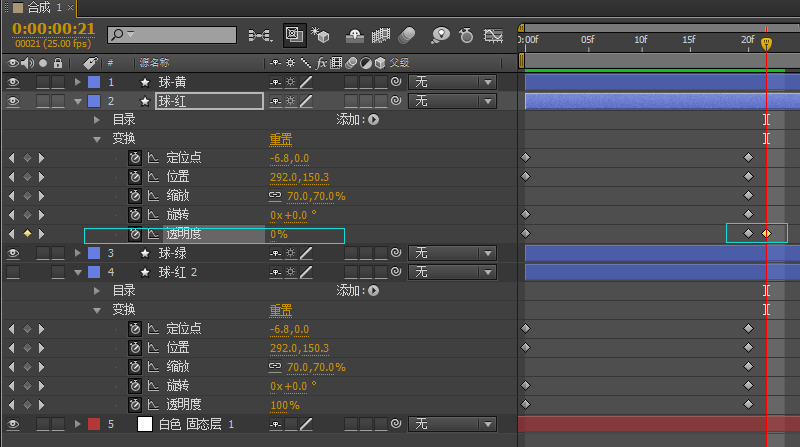Click the Brainstorm lightbulb icon
The image size is (800, 447).
point(441,35)
